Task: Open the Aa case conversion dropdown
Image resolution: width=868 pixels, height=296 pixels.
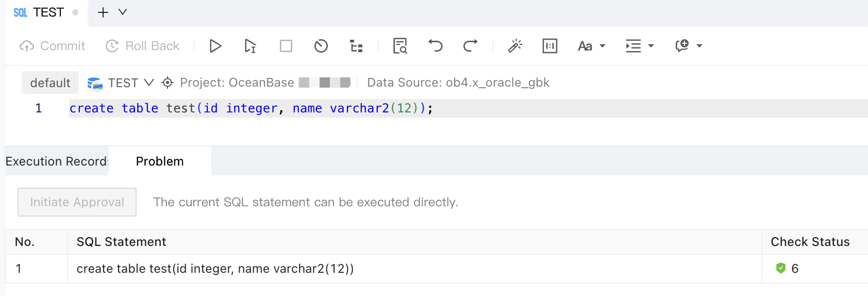Action: (x=591, y=46)
